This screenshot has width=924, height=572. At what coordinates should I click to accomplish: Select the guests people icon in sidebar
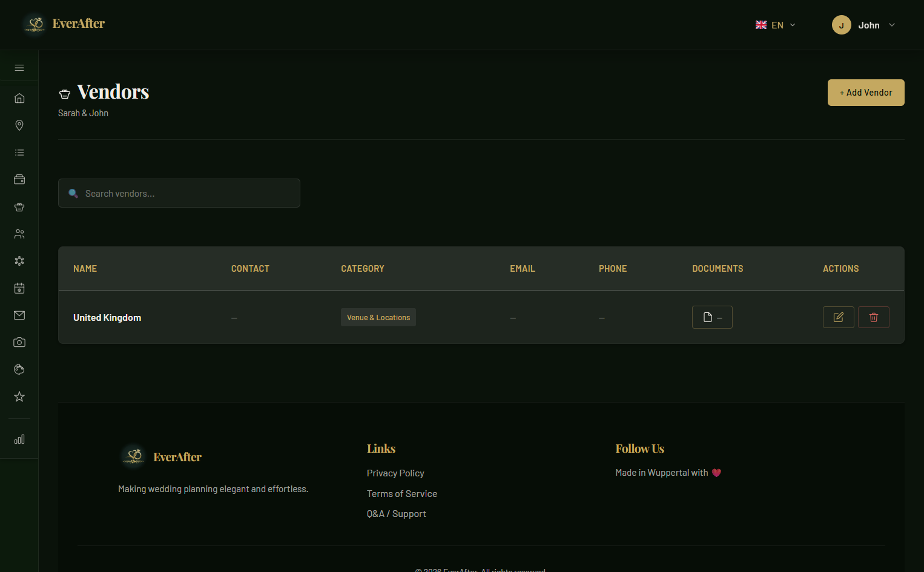coord(19,234)
